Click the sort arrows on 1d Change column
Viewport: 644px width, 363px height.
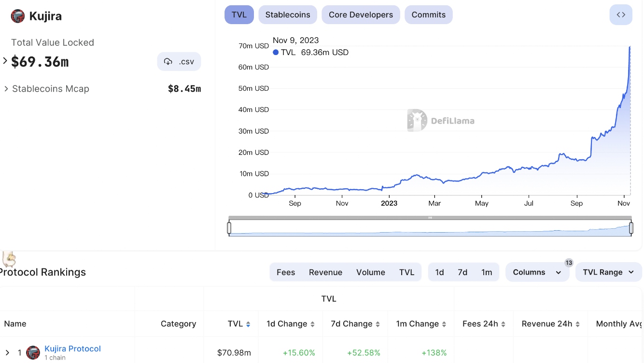pos(314,324)
